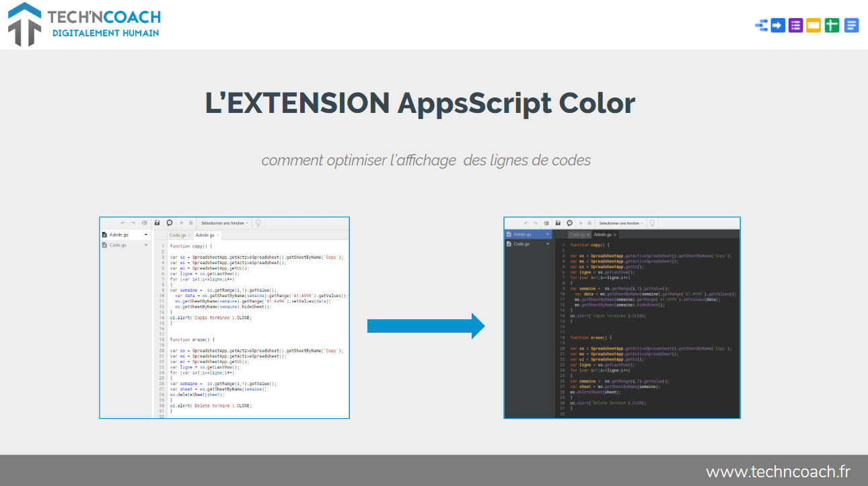Select Code.gs file in the dark editor sidebar

click(x=528, y=244)
